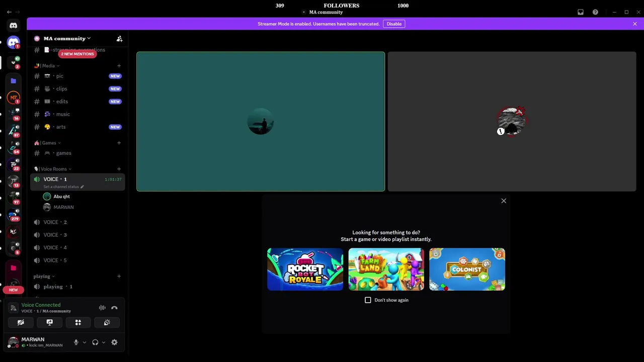Image resolution: width=644 pixels, height=362 pixels.
Task: Click Set a channel status
Action: 63,187
